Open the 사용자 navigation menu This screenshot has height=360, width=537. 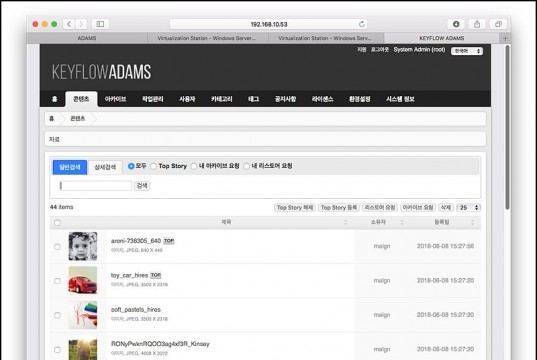pyautogui.click(x=187, y=99)
